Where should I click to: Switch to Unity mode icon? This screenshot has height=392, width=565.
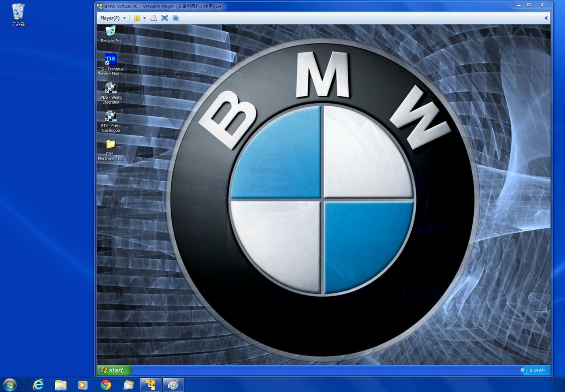point(176,18)
